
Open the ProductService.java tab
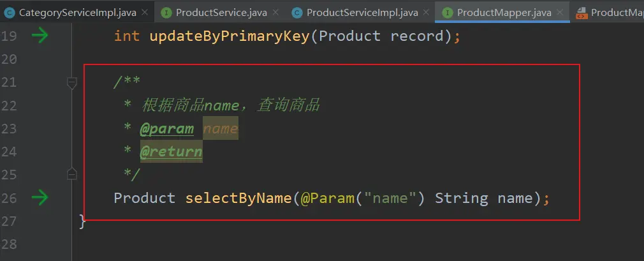[x=221, y=12]
